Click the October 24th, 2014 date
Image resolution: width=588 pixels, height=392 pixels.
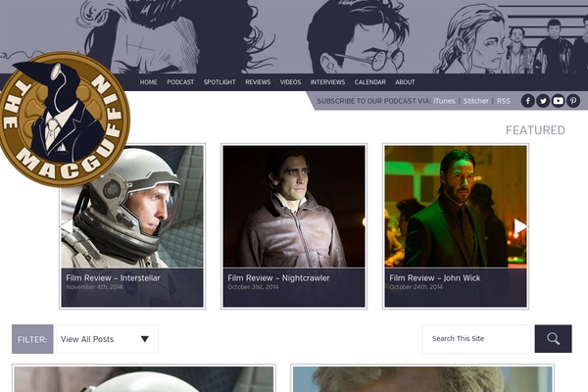(416, 287)
